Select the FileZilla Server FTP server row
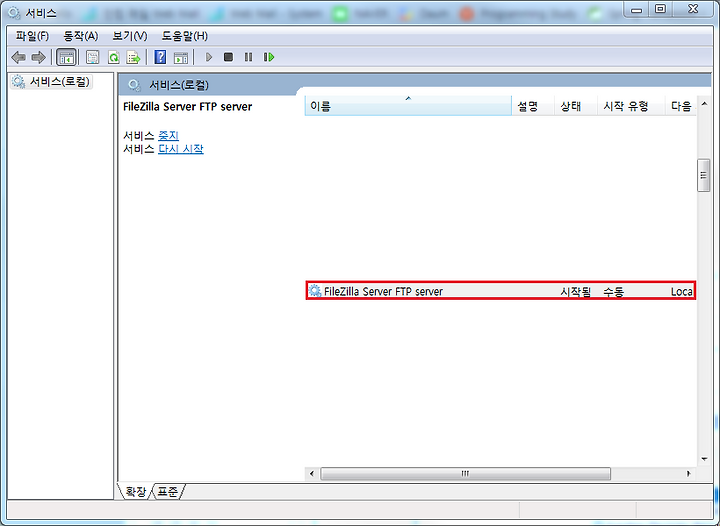 tap(501, 291)
